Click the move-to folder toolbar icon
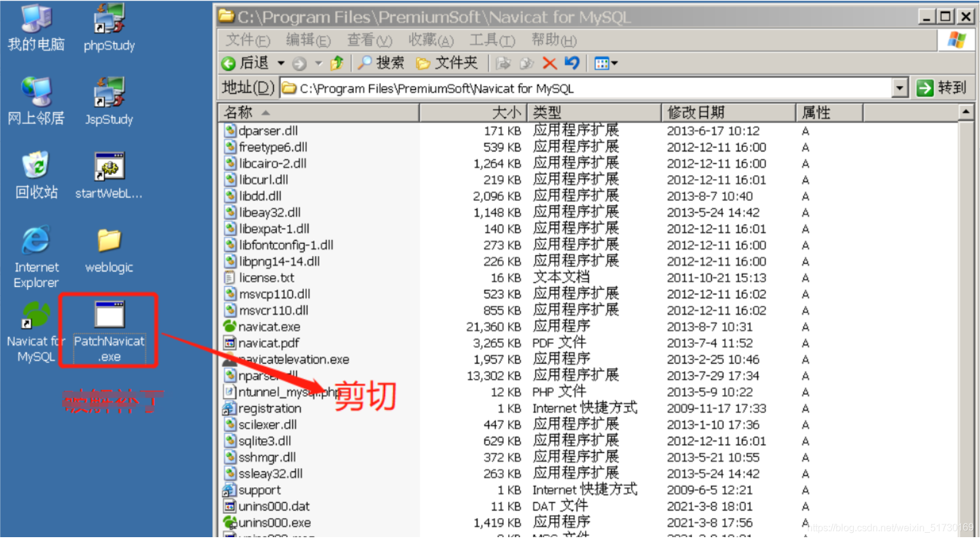Screen dimensions: 980x539 [504, 63]
